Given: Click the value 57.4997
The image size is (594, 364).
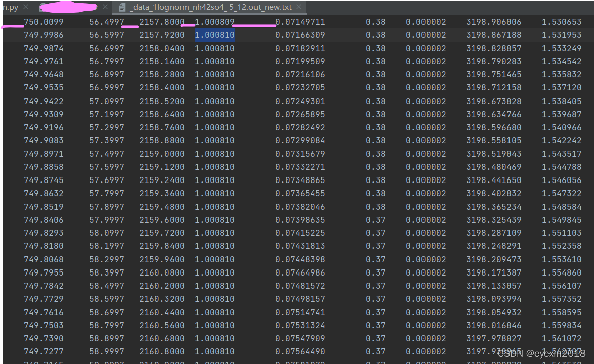Looking at the screenshot, I should pos(107,154).
